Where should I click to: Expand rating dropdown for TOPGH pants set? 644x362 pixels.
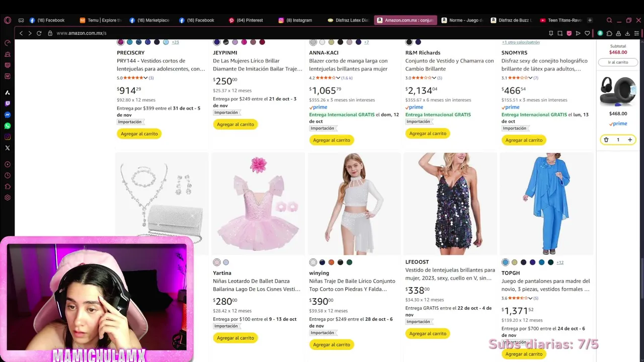point(530,298)
